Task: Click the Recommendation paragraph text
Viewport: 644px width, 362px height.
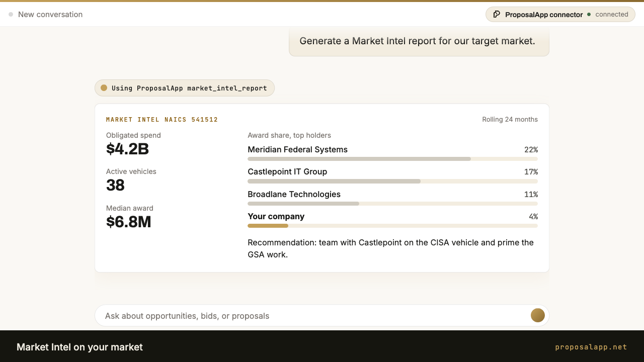Action: click(390, 248)
